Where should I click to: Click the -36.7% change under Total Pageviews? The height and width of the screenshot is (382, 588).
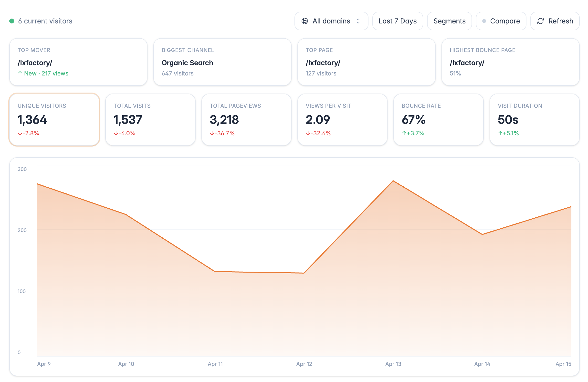point(222,133)
